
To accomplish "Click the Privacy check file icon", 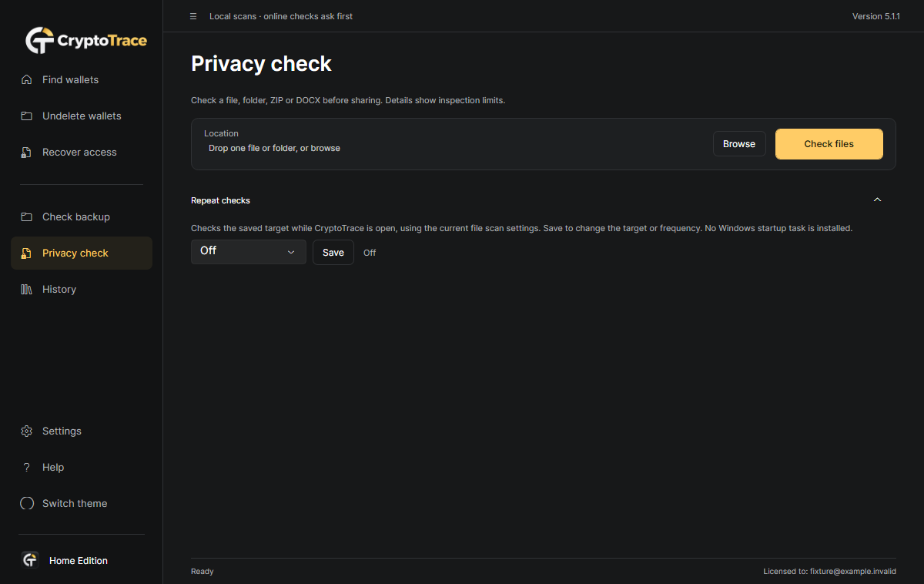I will (x=27, y=253).
